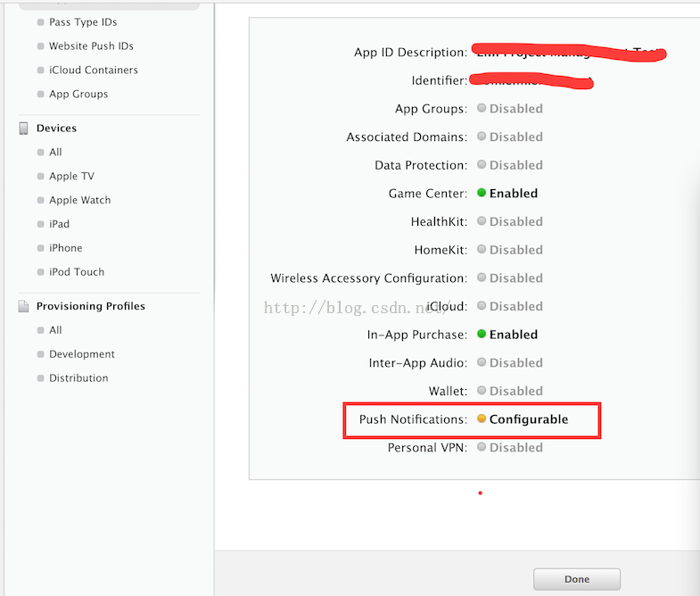Click the Done button

pyautogui.click(x=577, y=579)
